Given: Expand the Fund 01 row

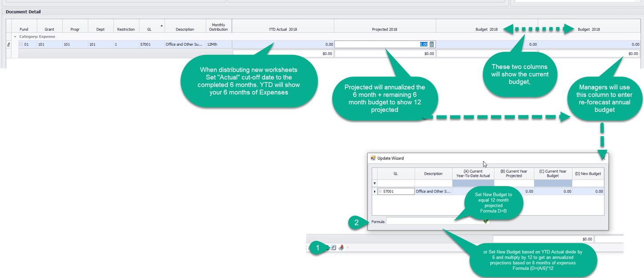Looking at the screenshot, I should click(21, 45).
